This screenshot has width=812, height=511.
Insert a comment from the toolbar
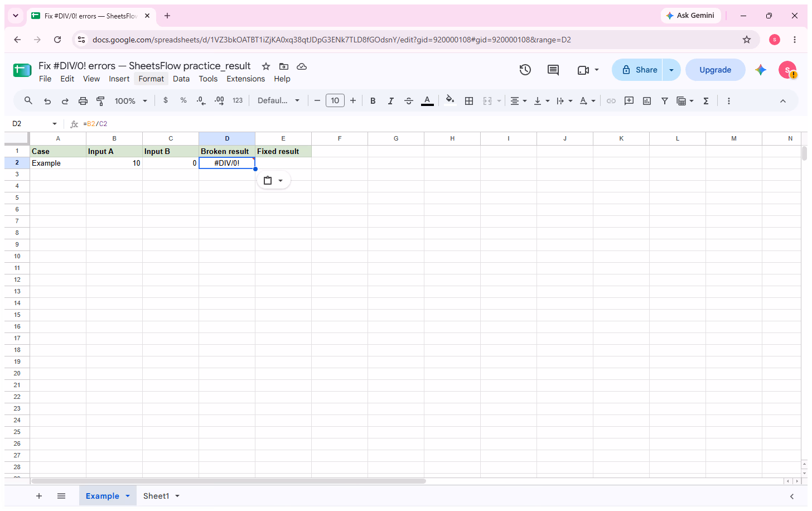(629, 101)
